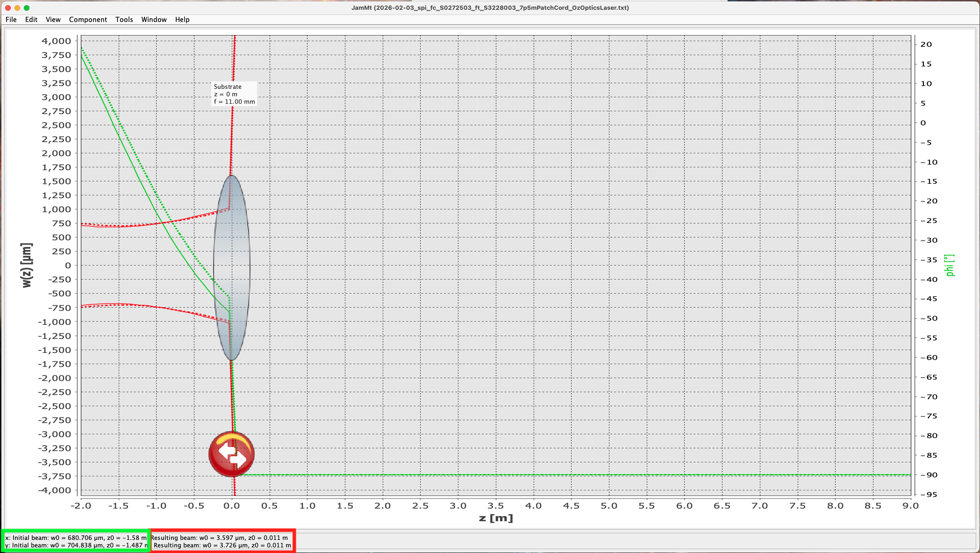
Task: Click the first resulting beam readout
Action: click(x=220, y=538)
